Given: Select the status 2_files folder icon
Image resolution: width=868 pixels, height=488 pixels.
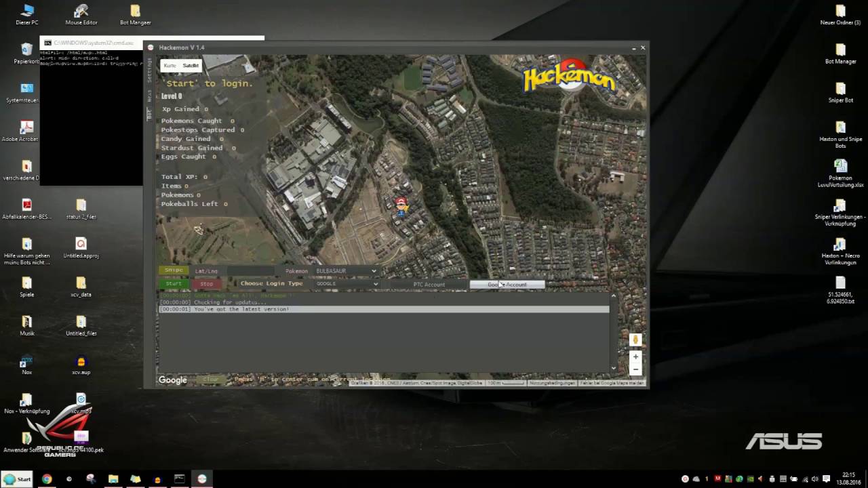Looking at the screenshot, I should coord(81,209).
